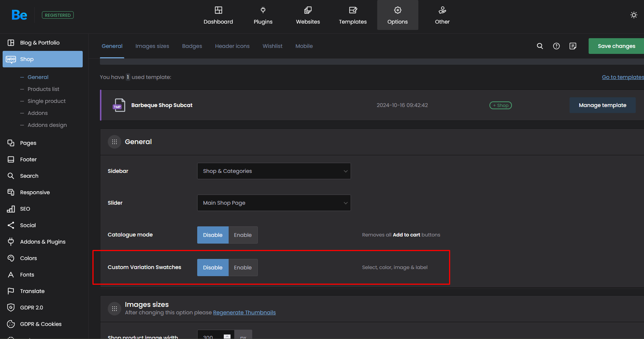Click Barbeque Shop Subcat template name
This screenshot has width=644, height=339.
(x=162, y=105)
